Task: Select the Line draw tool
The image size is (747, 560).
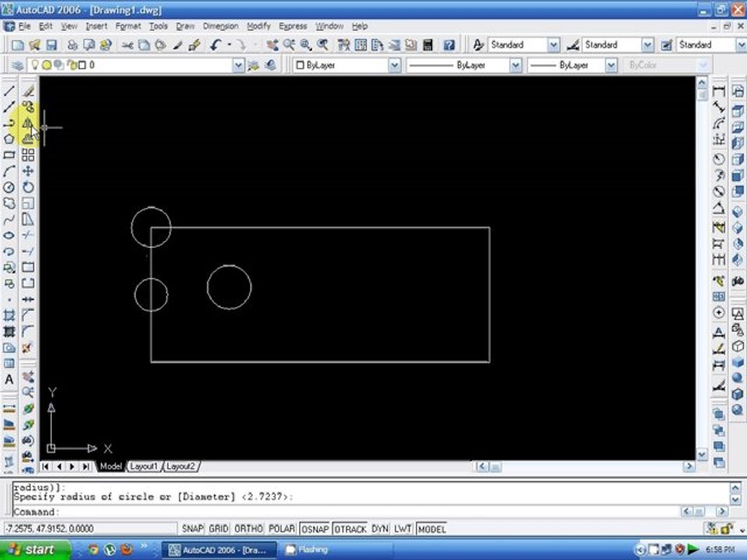Action: click(9, 90)
